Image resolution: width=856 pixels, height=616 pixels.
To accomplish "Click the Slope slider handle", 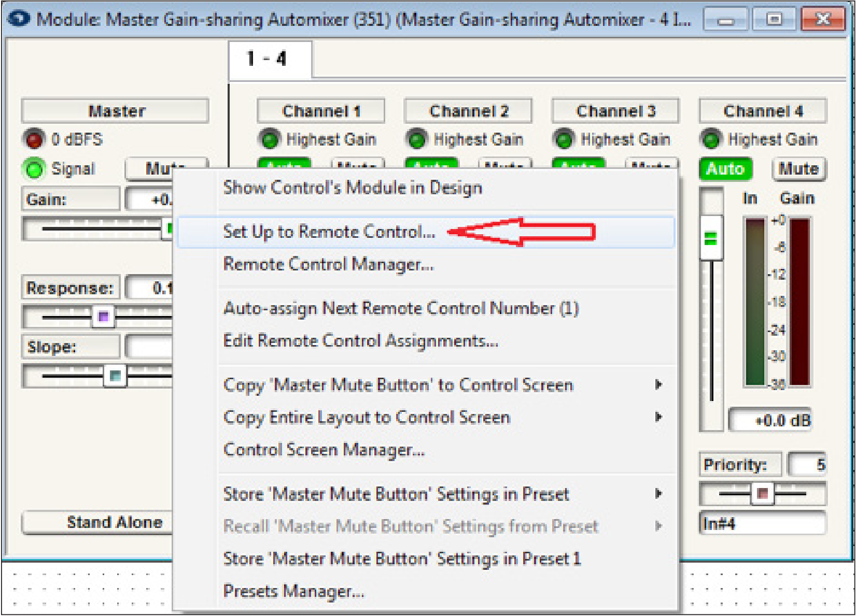I will 115,376.
